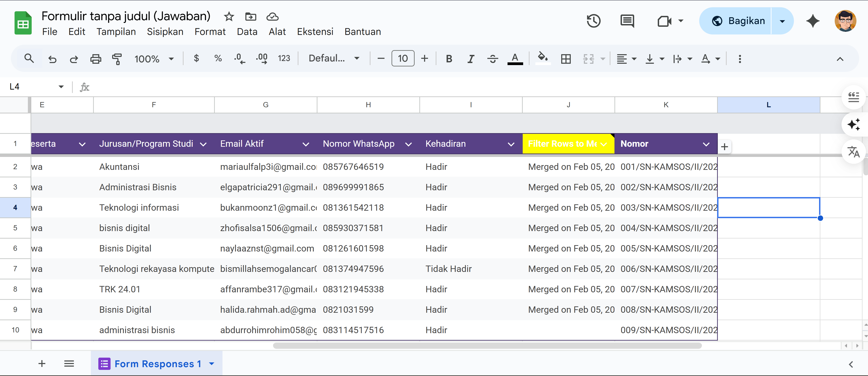
Task: Click the add new sheet plus button
Action: [42, 364]
